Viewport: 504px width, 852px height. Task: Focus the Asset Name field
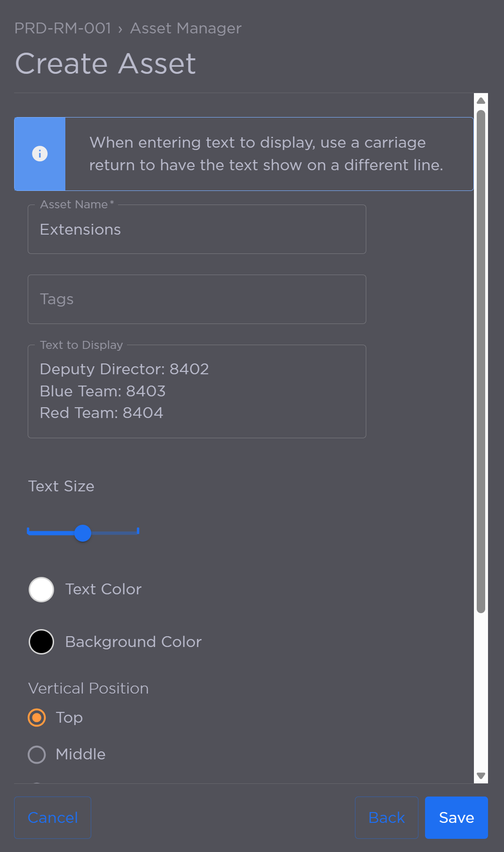(x=197, y=229)
